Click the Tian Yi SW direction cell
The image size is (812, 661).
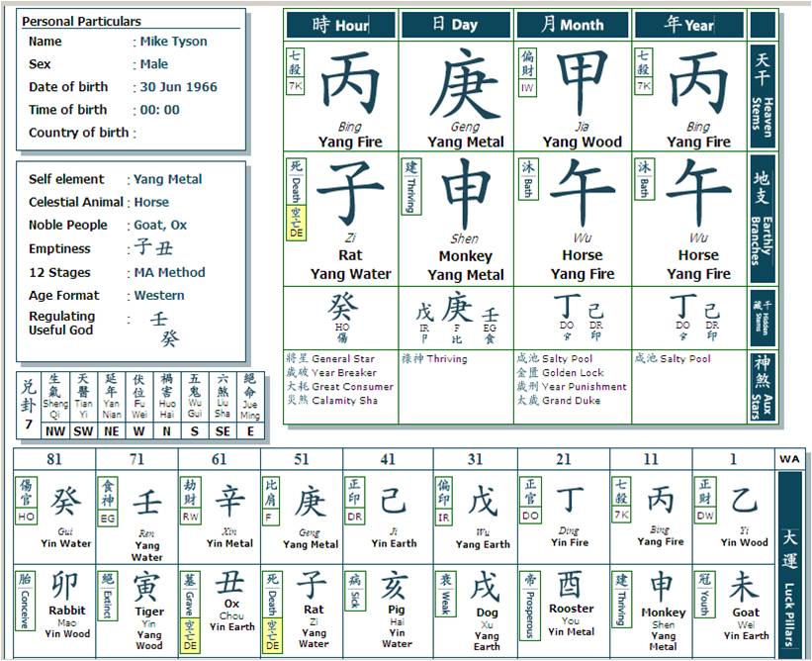tap(83, 405)
